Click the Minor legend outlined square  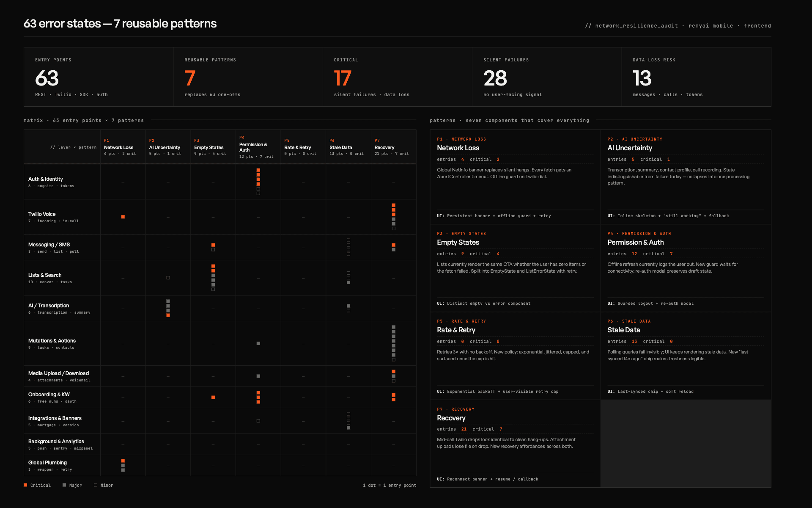[x=96, y=485]
